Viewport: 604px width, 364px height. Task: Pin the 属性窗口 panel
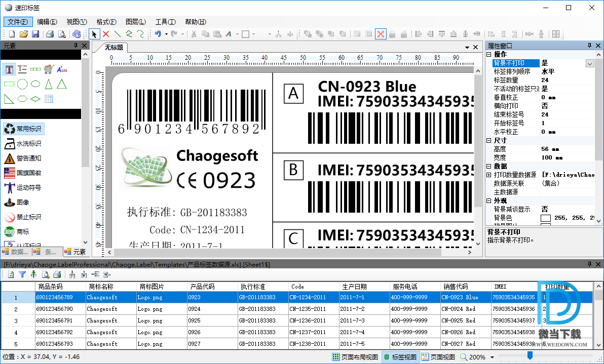pyautogui.click(x=589, y=46)
